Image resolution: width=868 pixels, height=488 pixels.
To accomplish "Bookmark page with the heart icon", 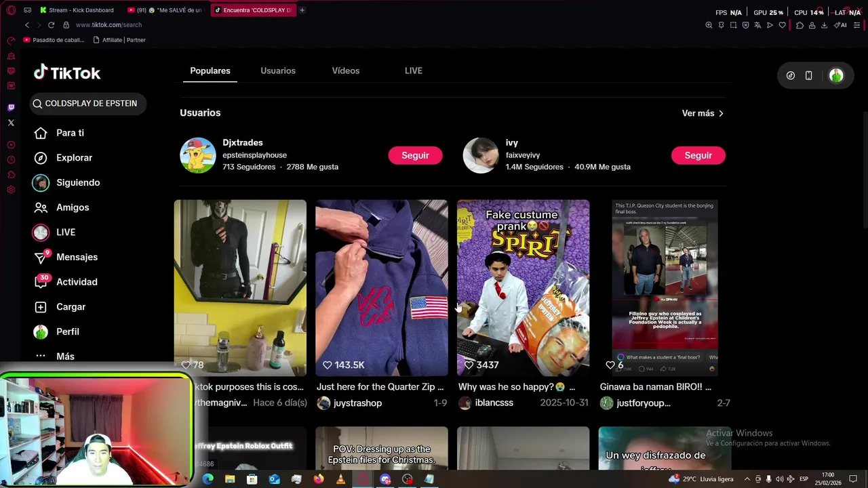I will 782,25.
